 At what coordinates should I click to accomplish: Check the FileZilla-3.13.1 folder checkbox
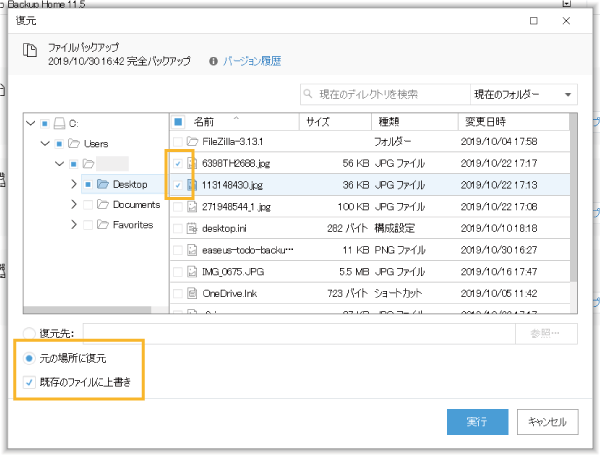178,142
